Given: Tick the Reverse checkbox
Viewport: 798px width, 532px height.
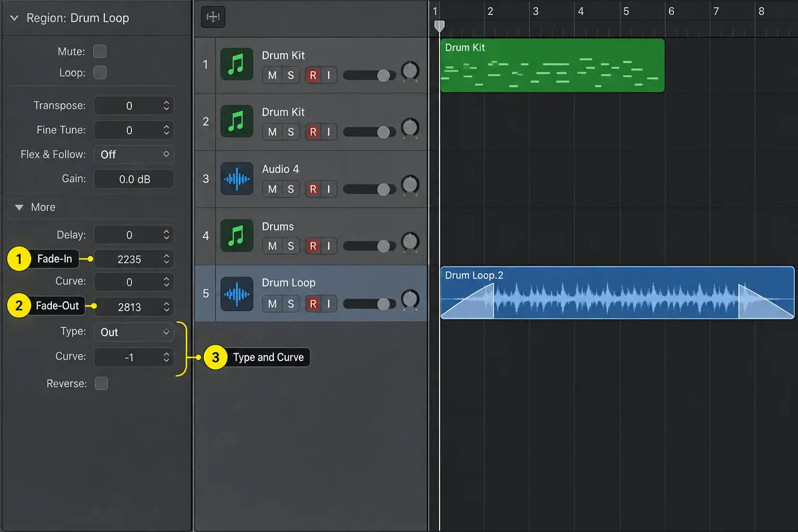Looking at the screenshot, I should 101,383.
